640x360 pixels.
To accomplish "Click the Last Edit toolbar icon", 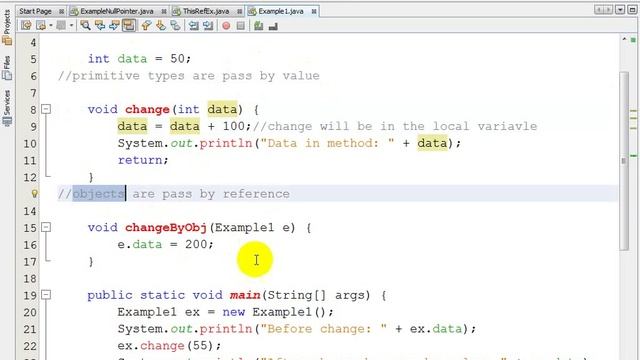I will [26, 26].
